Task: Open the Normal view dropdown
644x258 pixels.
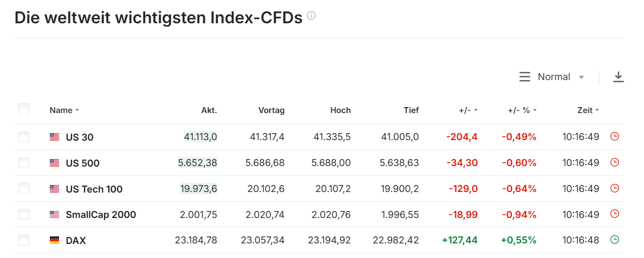Action: coord(561,77)
